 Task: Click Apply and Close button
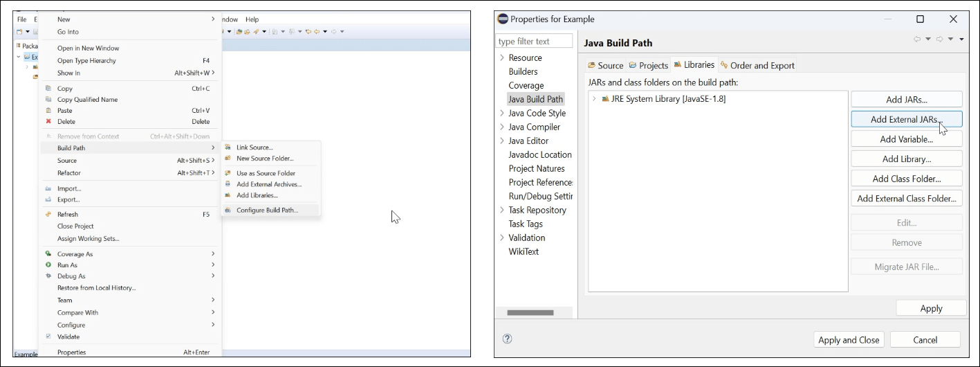(x=849, y=339)
